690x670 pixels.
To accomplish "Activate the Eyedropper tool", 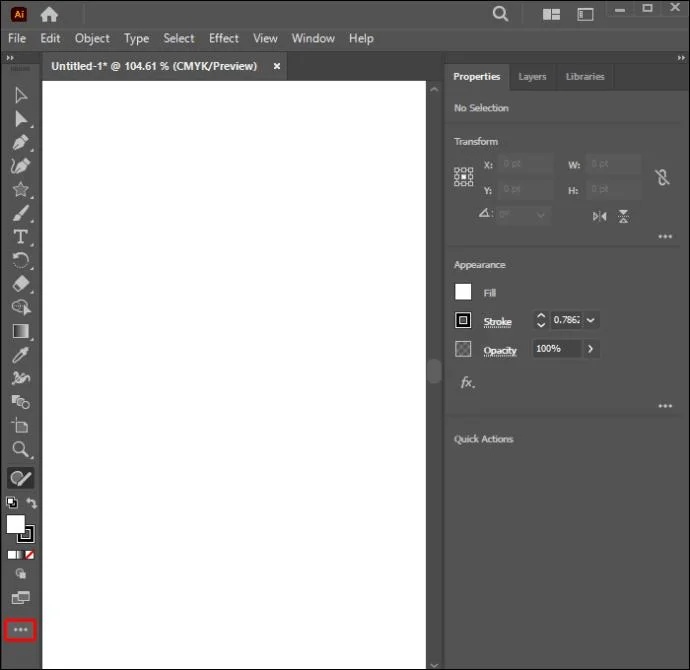I will pyautogui.click(x=20, y=355).
